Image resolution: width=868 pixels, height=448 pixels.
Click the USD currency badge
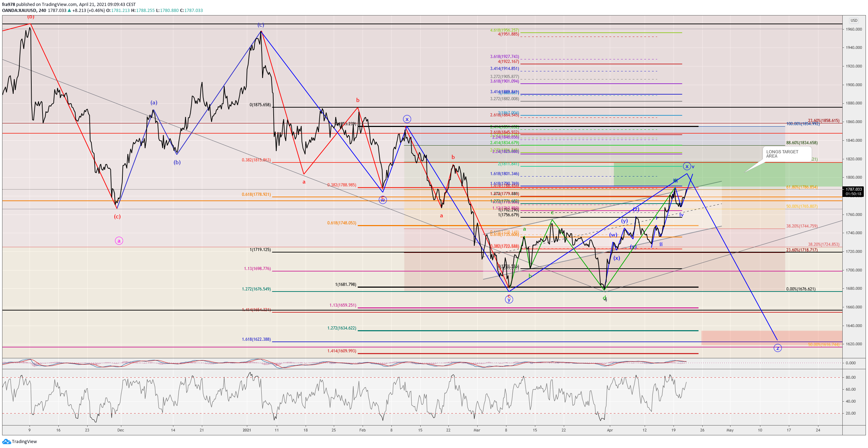point(854,20)
